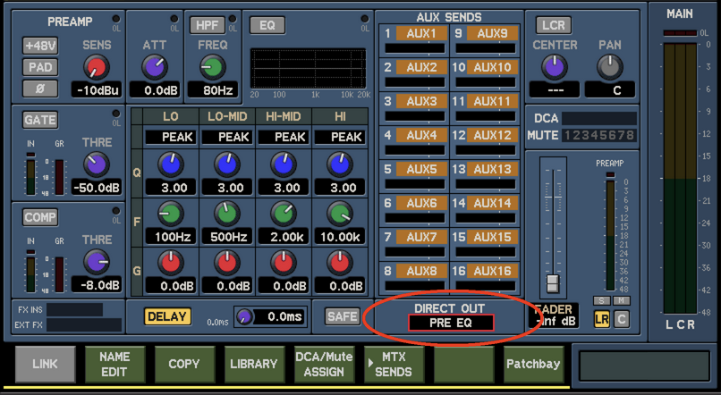Select the AUX4 send button
Image resolution: width=723 pixels, height=396 pixels.
click(x=421, y=135)
